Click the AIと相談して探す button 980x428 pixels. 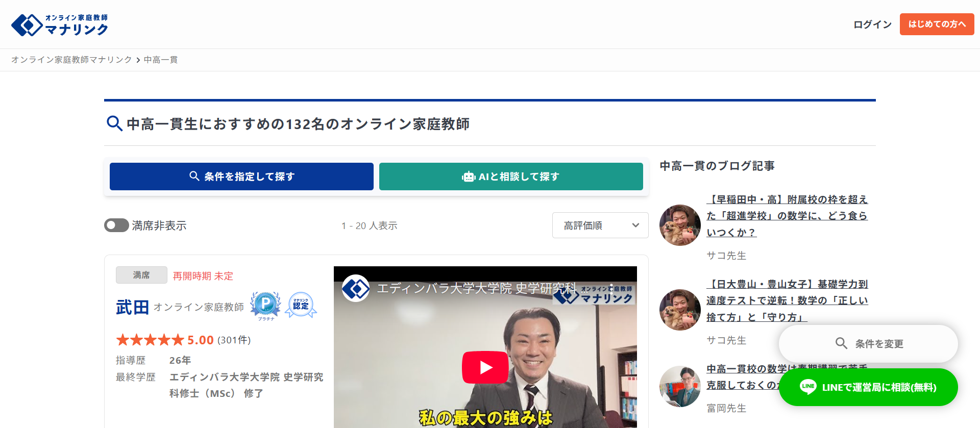(x=511, y=177)
